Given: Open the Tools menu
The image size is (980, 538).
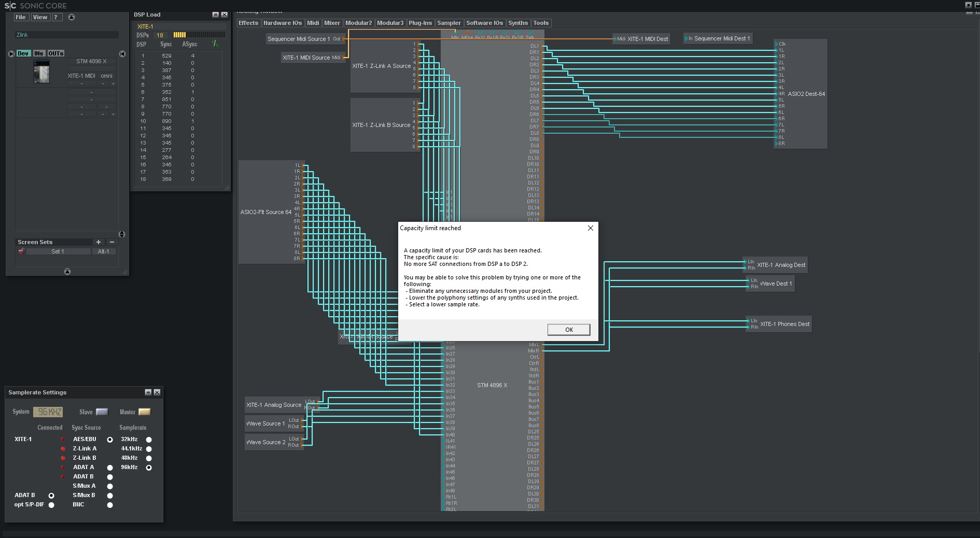Looking at the screenshot, I should click(541, 23).
